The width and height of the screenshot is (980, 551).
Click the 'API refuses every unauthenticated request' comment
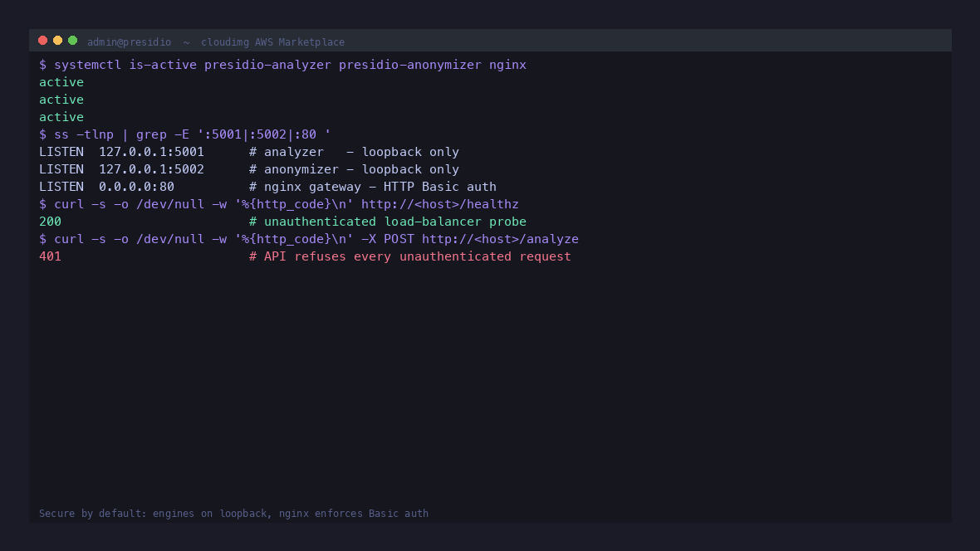click(x=410, y=256)
